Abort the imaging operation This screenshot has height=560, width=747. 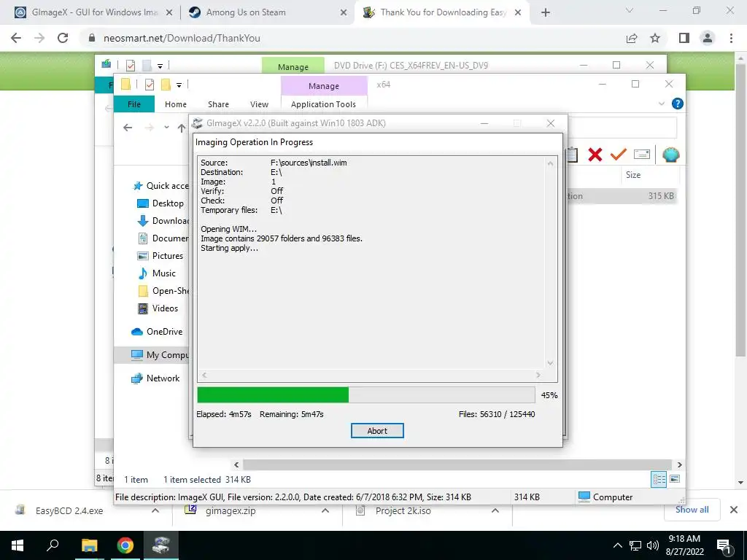tap(377, 430)
